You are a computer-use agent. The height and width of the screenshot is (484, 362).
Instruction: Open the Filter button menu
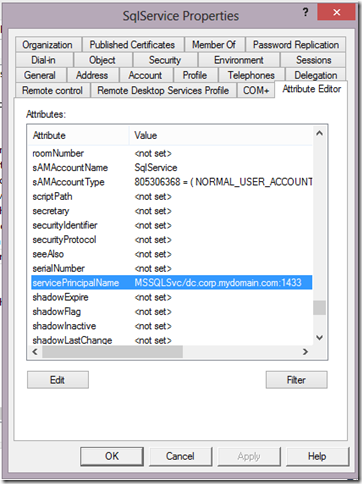pos(296,380)
